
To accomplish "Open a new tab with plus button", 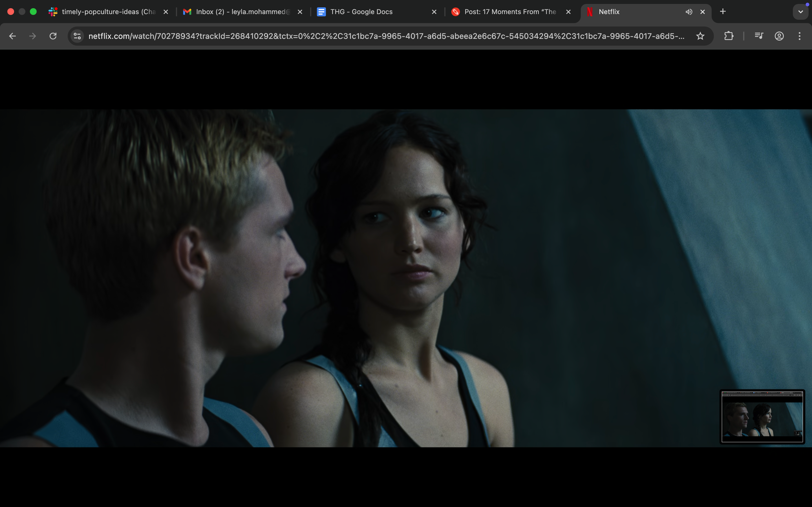I will point(723,12).
